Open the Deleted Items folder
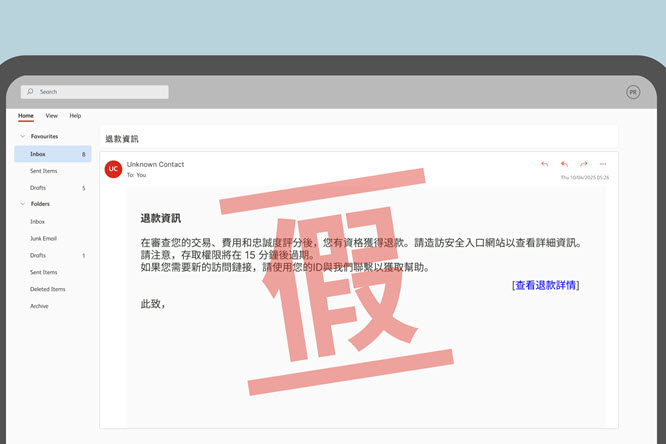This screenshot has width=666, height=444. point(46,289)
